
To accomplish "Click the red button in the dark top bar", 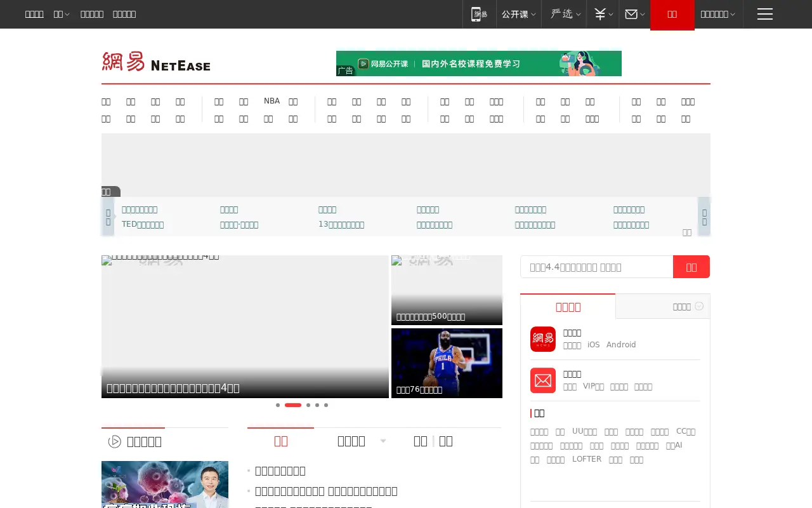I will click(672, 15).
